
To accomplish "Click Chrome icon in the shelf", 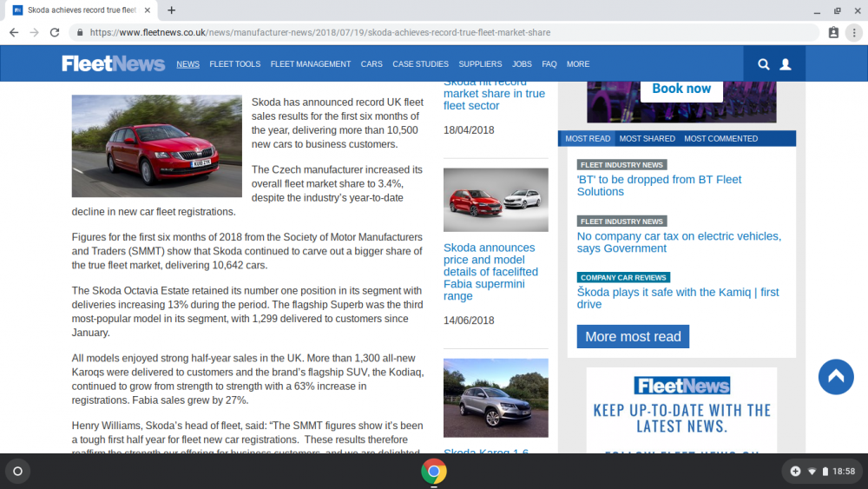I will 433,472.
